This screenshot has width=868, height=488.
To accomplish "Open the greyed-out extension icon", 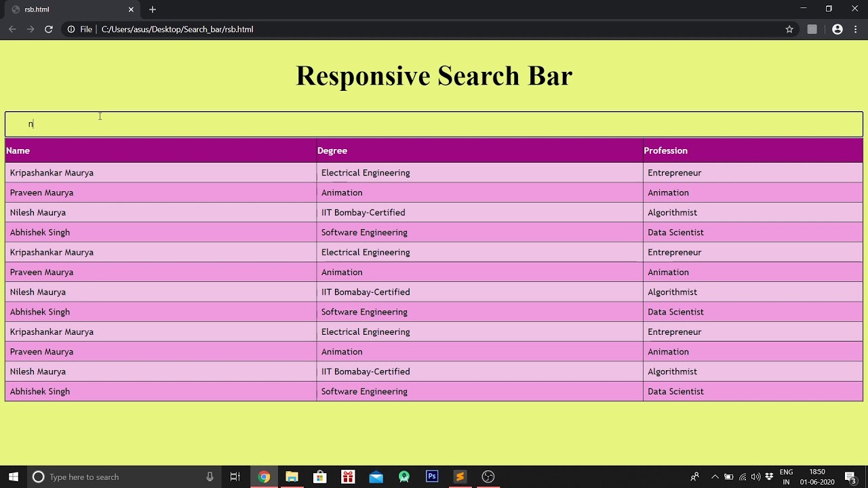I will tap(812, 29).
